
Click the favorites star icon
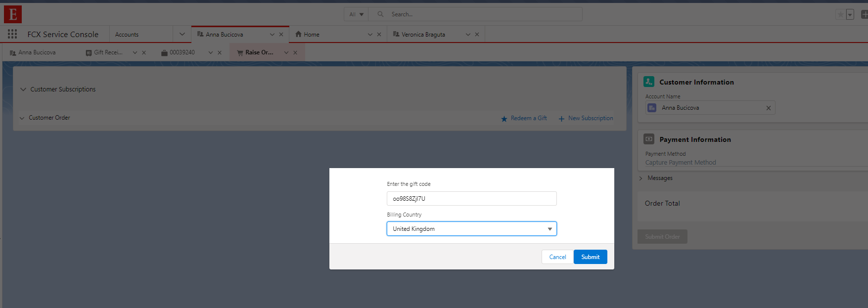pyautogui.click(x=840, y=14)
